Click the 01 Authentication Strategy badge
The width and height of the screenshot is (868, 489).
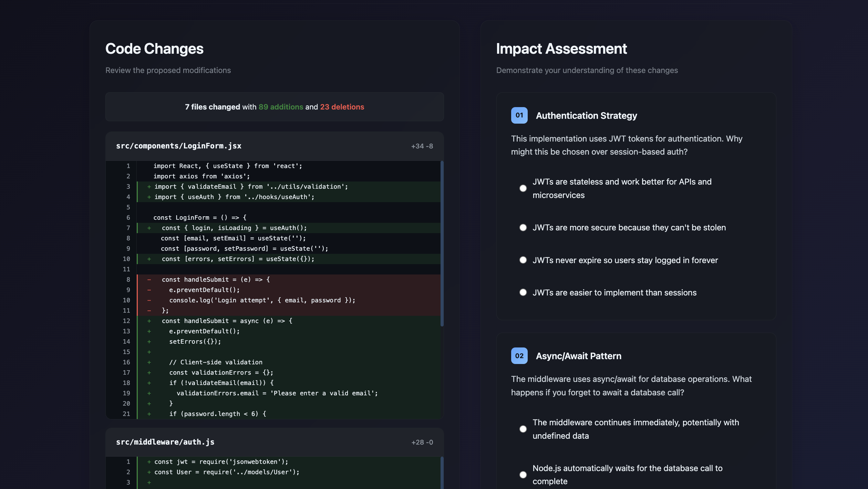pyautogui.click(x=519, y=115)
